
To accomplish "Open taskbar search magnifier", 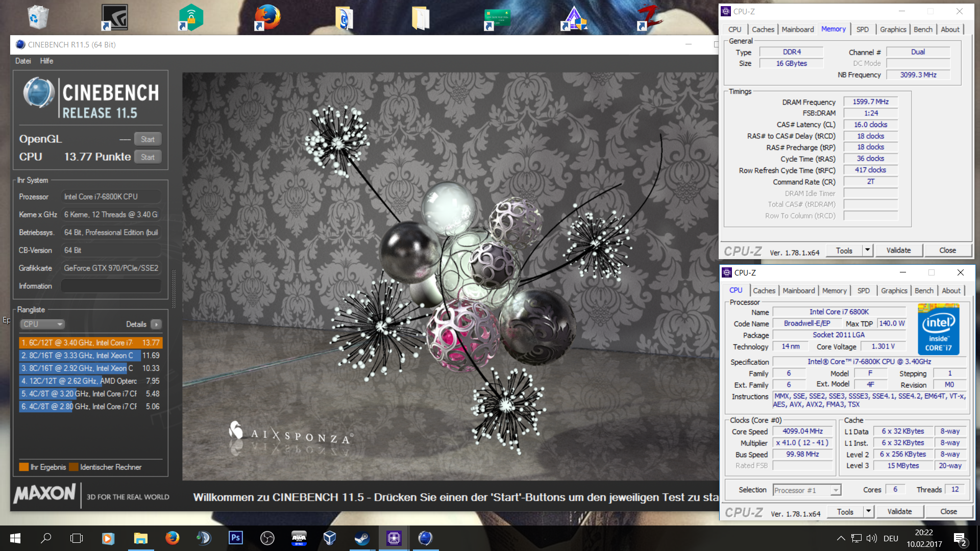I will point(46,538).
